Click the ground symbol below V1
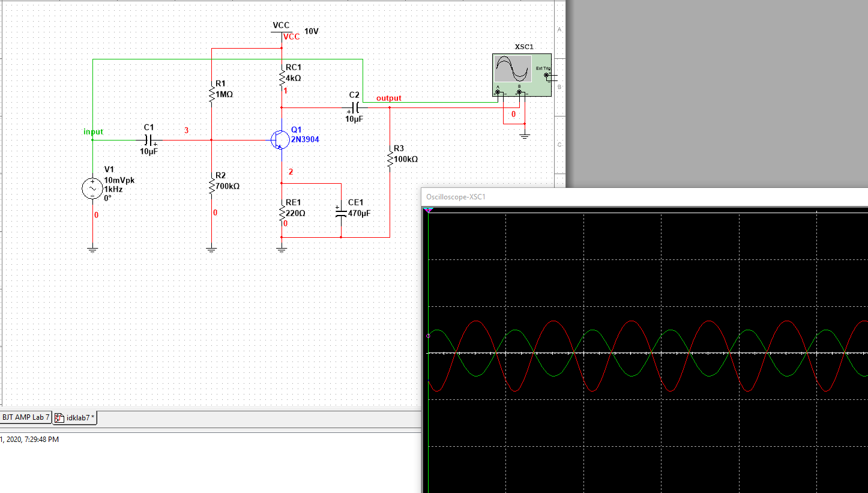The width and height of the screenshot is (868, 493). 92,246
